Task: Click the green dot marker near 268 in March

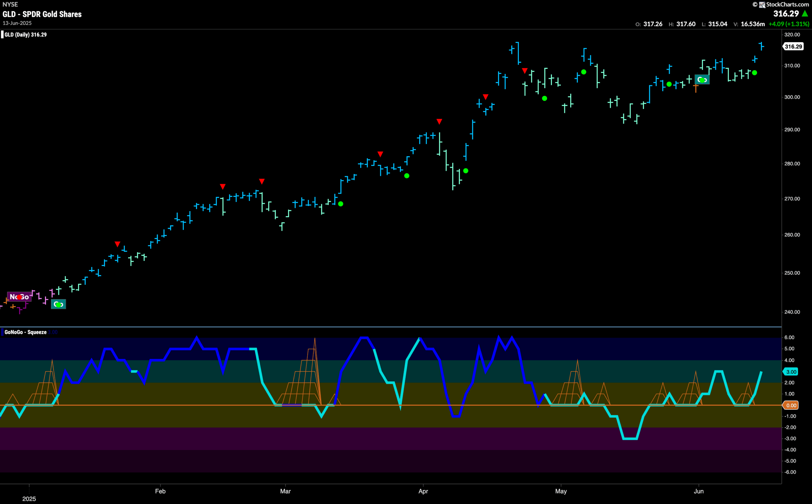Action: pyautogui.click(x=340, y=204)
